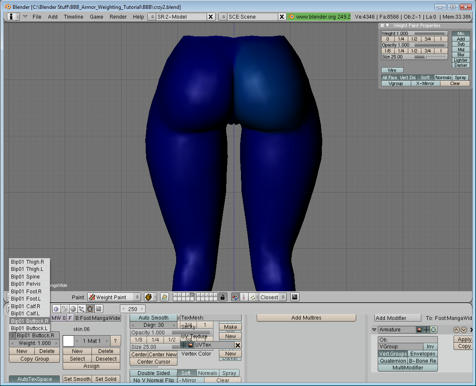This screenshot has width=476, height=386.
Task: Open the Object context button
Action: pyautogui.click(x=81, y=309)
